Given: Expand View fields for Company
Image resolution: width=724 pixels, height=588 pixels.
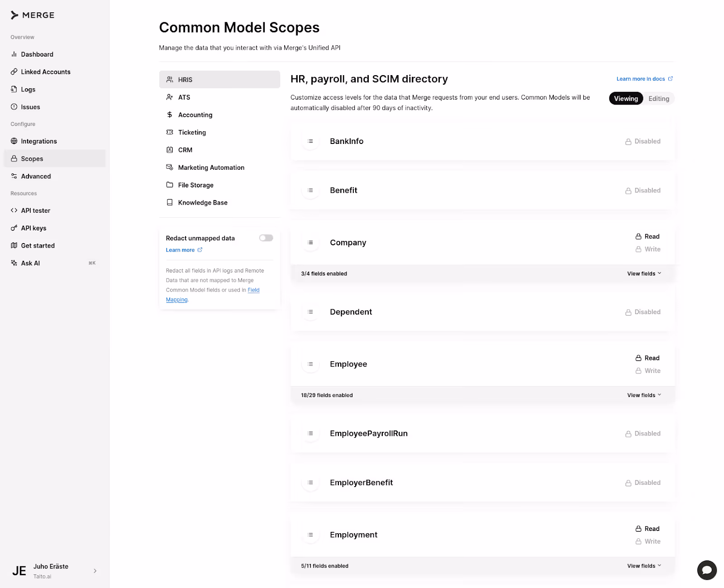Looking at the screenshot, I should pos(644,273).
